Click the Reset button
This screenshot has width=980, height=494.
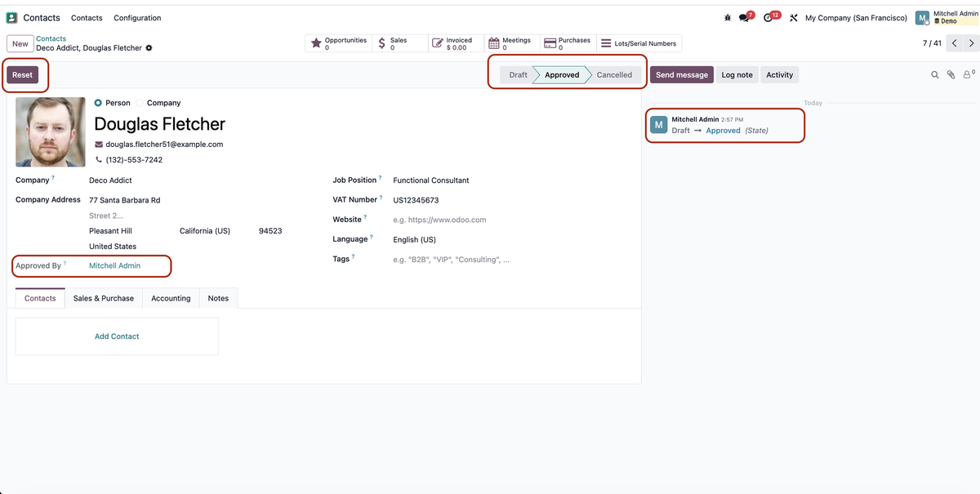(x=23, y=74)
